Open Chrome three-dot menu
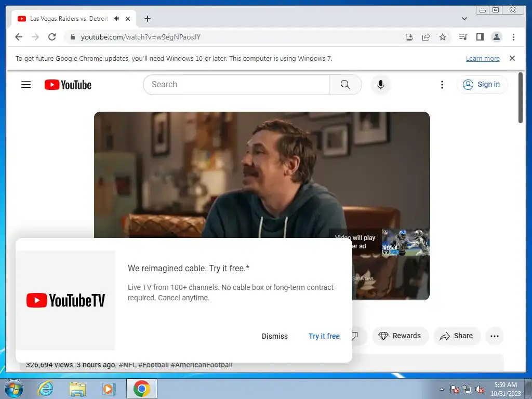Viewport: 532px width, 399px height. pos(513,37)
